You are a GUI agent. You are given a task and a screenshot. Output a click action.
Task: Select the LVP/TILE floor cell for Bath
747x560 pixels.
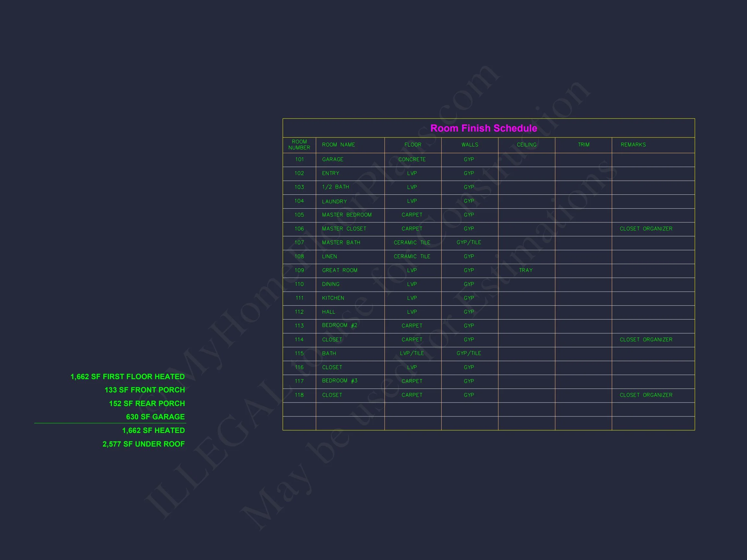click(412, 354)
